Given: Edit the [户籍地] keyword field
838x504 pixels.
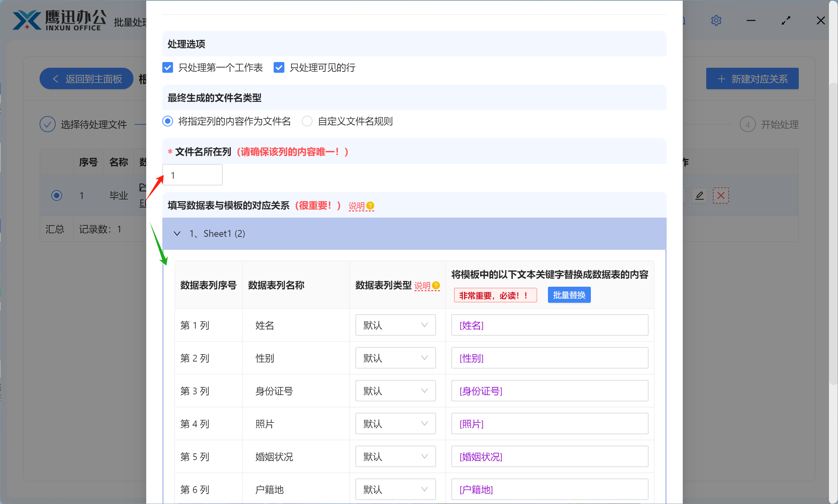Looking at the screenshot, I should tap(549, 489).
